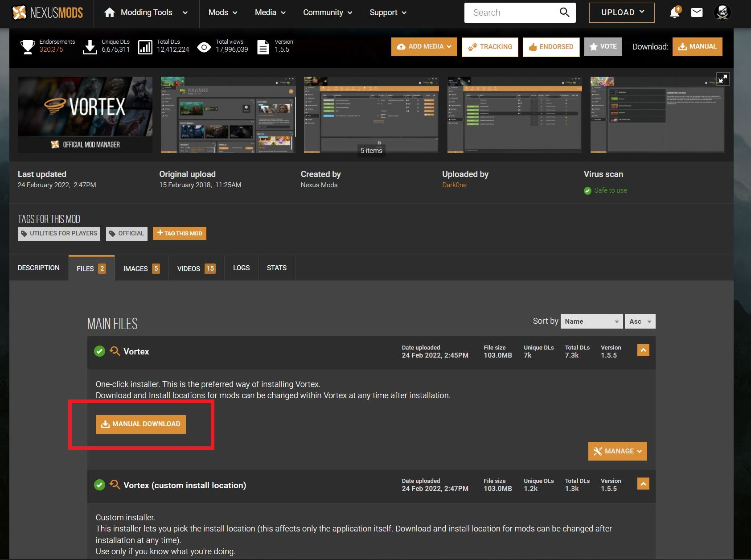The height and width of the screenshot is (560, 751).
Task: Expand gallery with fullscreen arrows icon
Action: tap(723, 79)
